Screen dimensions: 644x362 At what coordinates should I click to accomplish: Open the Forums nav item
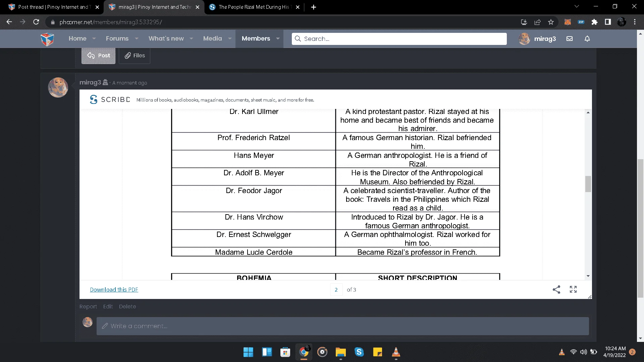[x=117, y=39]
